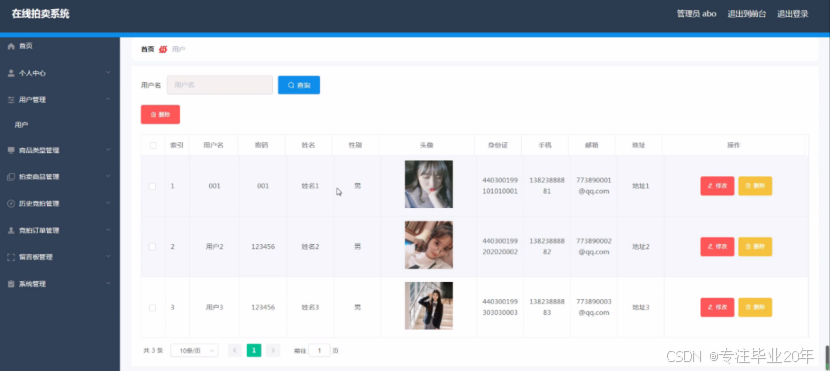This screenshot has height=372, width=830.
Task: Click the 用户管理 sidebar icon
Action: click(x=11, y=99)
